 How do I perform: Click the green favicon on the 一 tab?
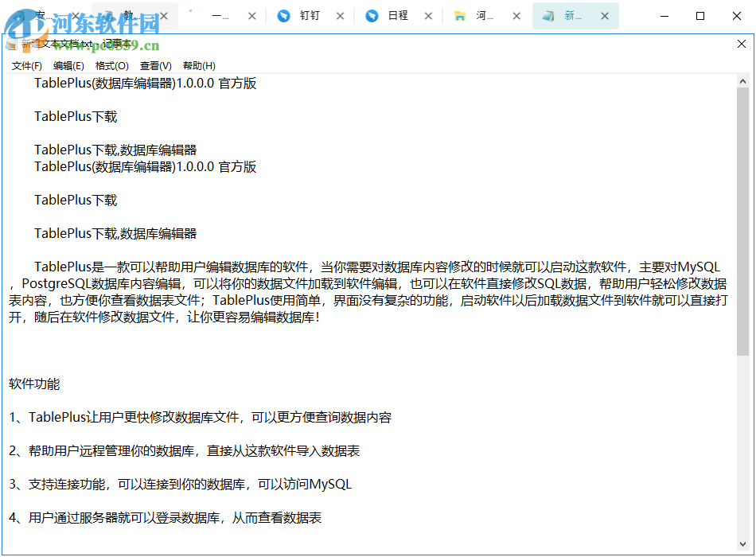pyautogui.click(x=191, y=11)
